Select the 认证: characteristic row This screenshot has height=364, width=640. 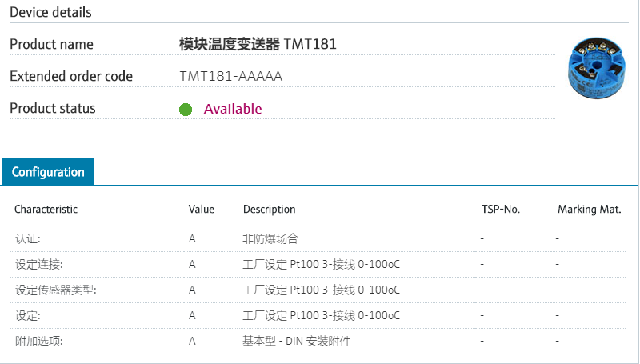(x=27, y=238)
